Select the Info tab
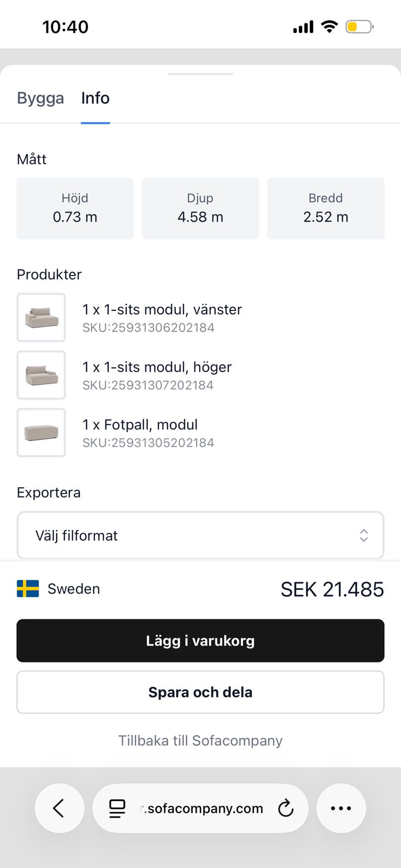 (96, 98)
